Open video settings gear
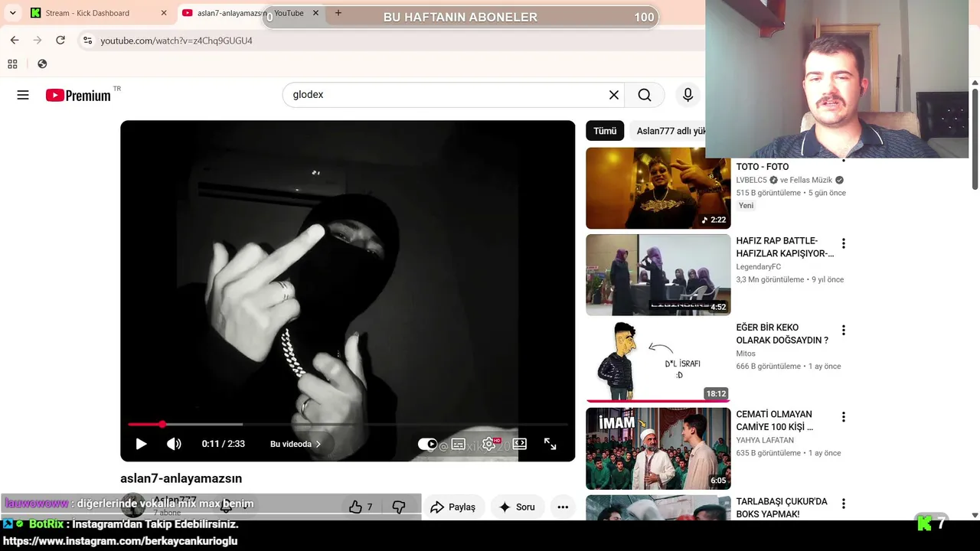This screenshot has width=980, height=551. click(x=488, y=444)
